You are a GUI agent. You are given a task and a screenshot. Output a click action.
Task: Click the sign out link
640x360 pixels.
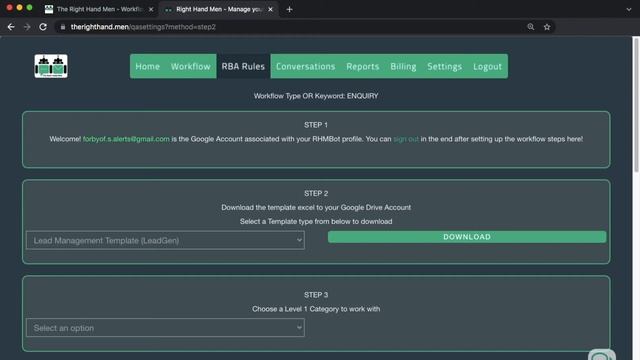click(406, 139)
